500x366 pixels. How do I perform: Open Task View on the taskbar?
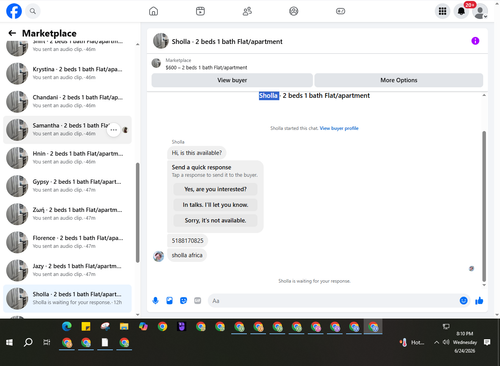point(47,342)
